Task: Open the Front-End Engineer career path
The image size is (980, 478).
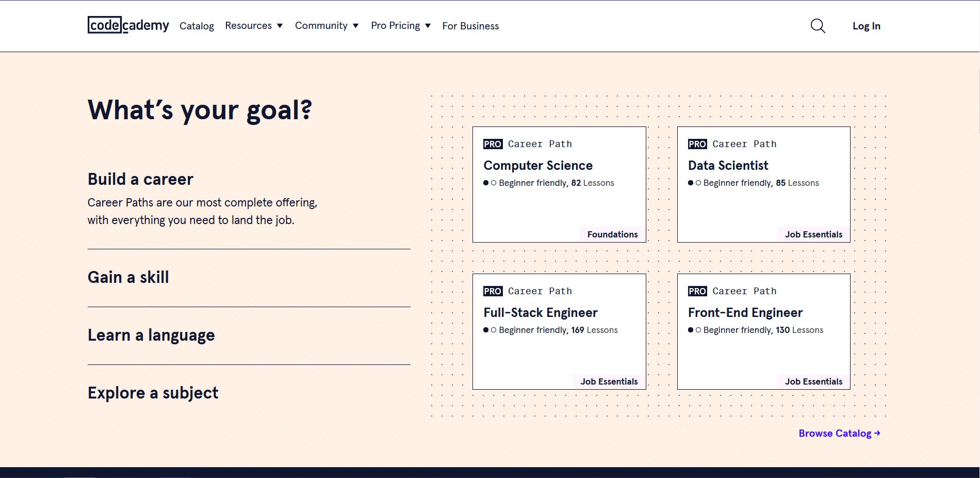Action: point(763,331)
